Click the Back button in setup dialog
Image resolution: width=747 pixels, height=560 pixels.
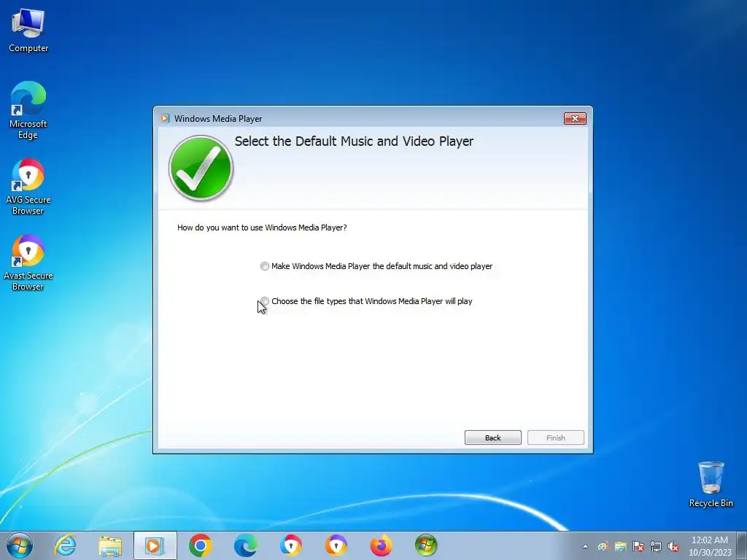[x=492, y=437]
